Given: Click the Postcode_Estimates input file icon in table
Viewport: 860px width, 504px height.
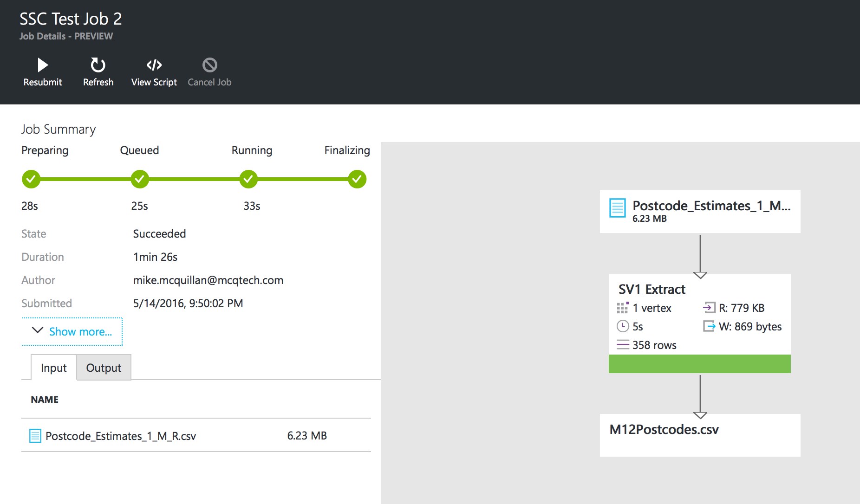Looking at the screenshot, I should point(35,436).
